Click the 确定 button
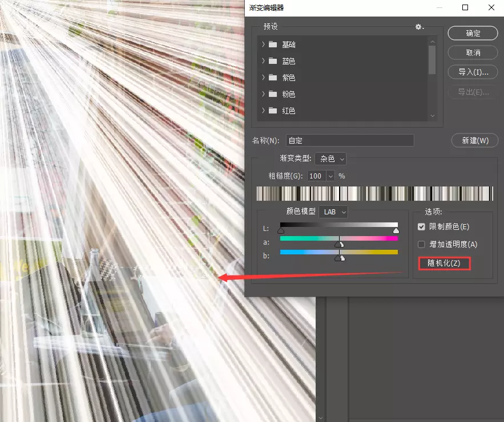This screenshot has width=504, height=422. click(473, 33)
